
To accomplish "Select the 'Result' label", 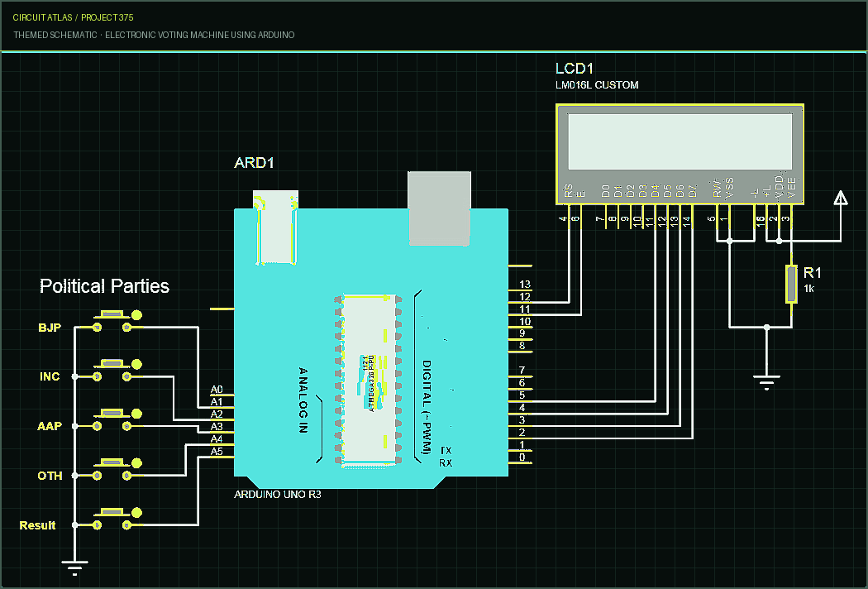I will click(x=38, y=525).
